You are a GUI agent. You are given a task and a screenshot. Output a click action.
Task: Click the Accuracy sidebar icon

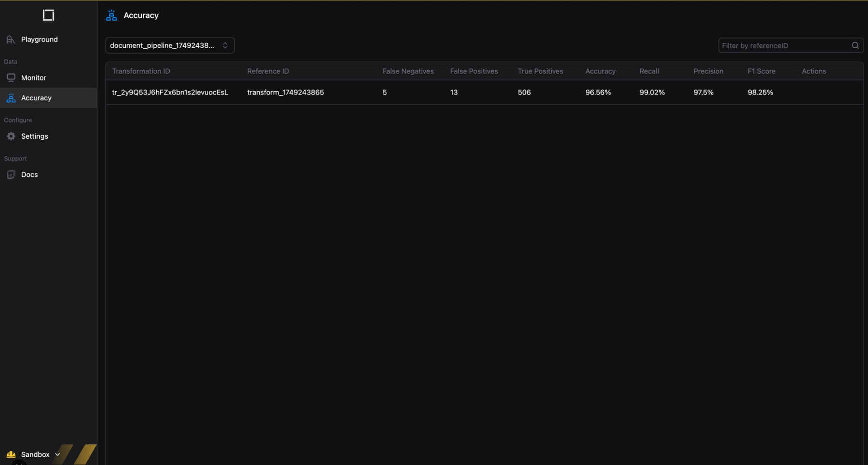point(11,98)
